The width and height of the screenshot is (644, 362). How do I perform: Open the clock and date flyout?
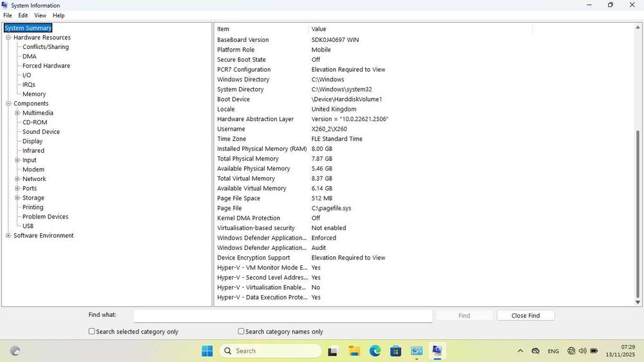620,351
